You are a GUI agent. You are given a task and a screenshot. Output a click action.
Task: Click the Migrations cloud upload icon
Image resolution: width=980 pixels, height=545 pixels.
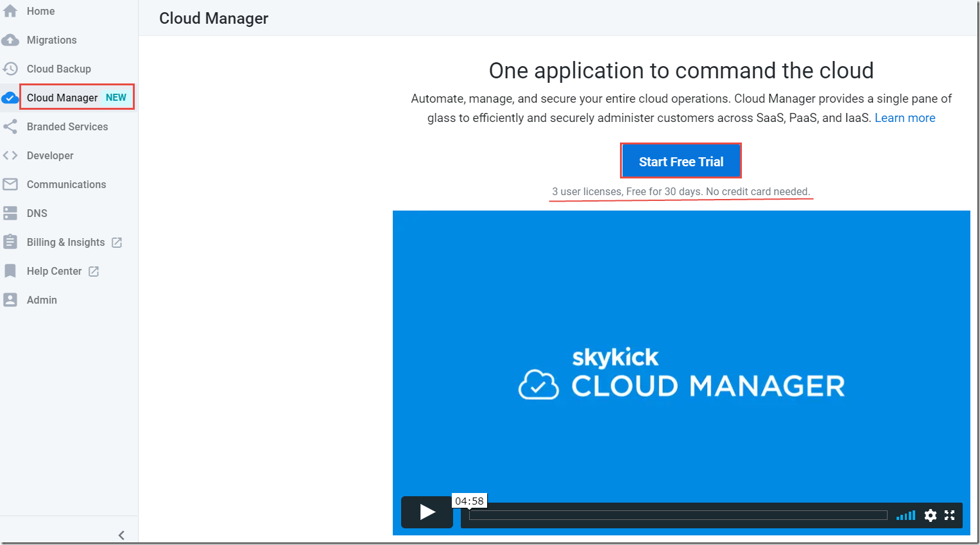click(x=10, y=40)
